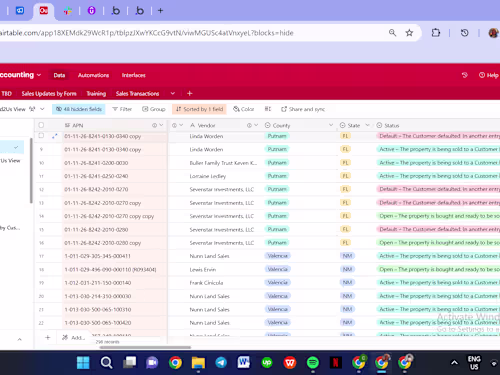Expand the tables list chevron beside Sales Transactions
500x375 pixels.
pos(173,94)
